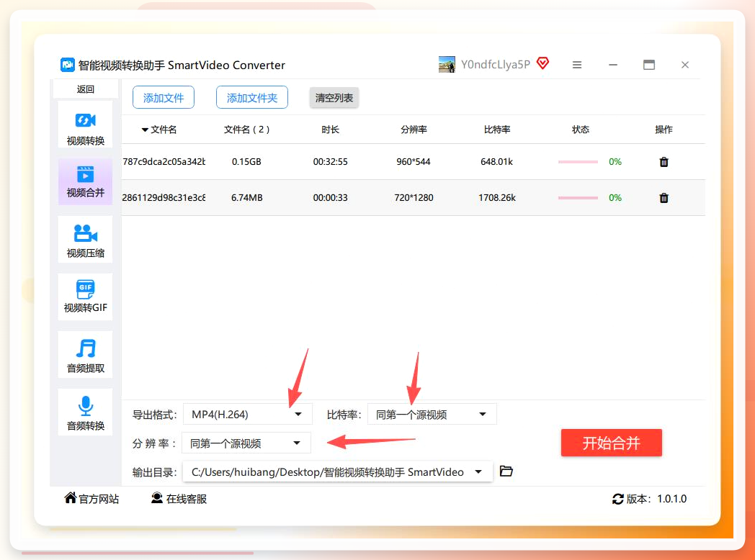This screenshot has height=560, width=755.
Task: Click the username Y0ndfcLlya5P
Action: 496,65
